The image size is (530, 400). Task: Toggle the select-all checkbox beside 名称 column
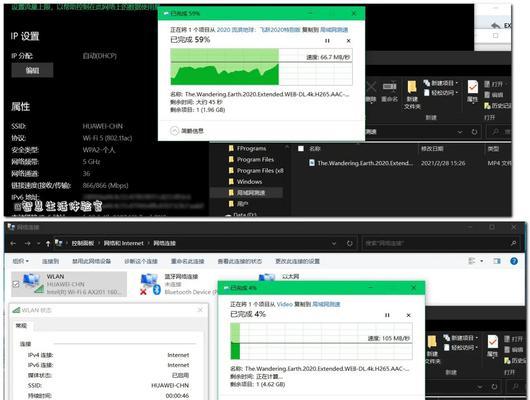301,148
